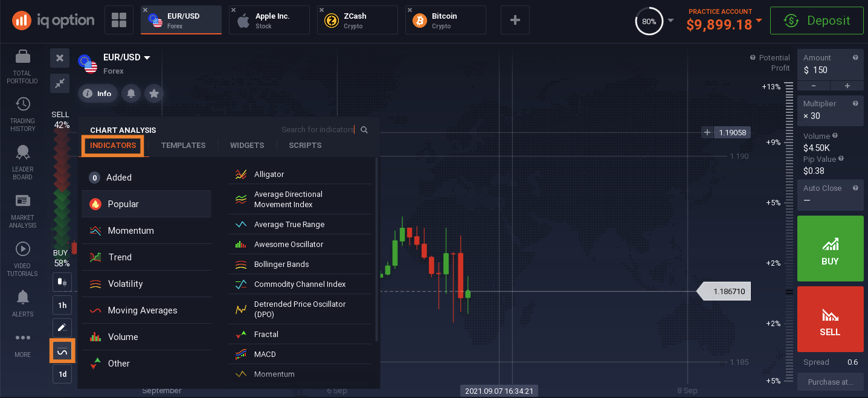Switch to the Scripts tab
This screenshot has height=398, width=868.
[305, 146]
